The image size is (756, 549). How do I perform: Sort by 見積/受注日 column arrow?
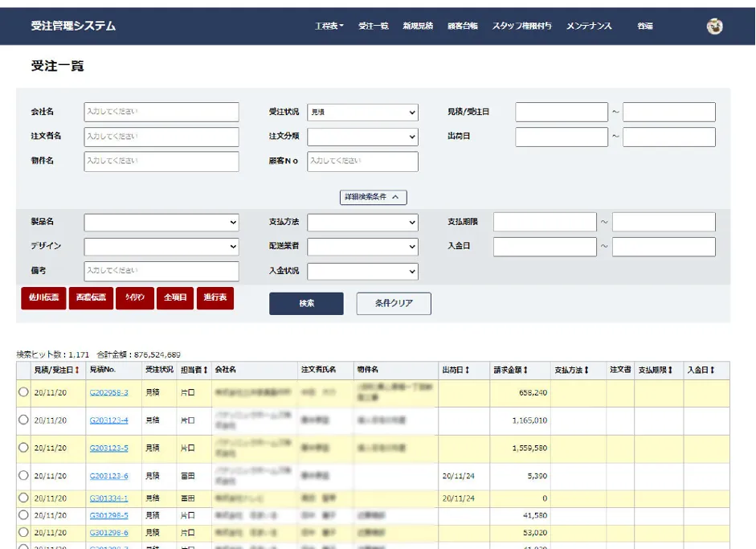click(77, 371)
